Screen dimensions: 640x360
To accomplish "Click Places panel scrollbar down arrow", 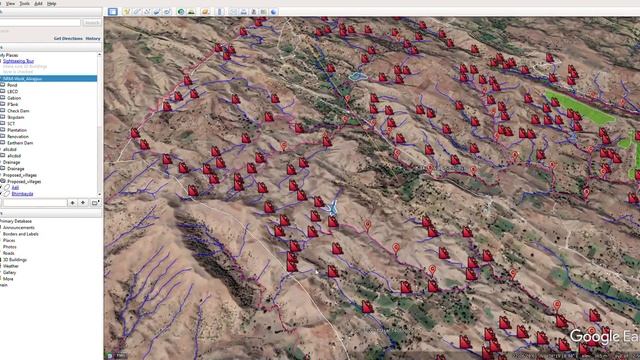I will [99, 194].
